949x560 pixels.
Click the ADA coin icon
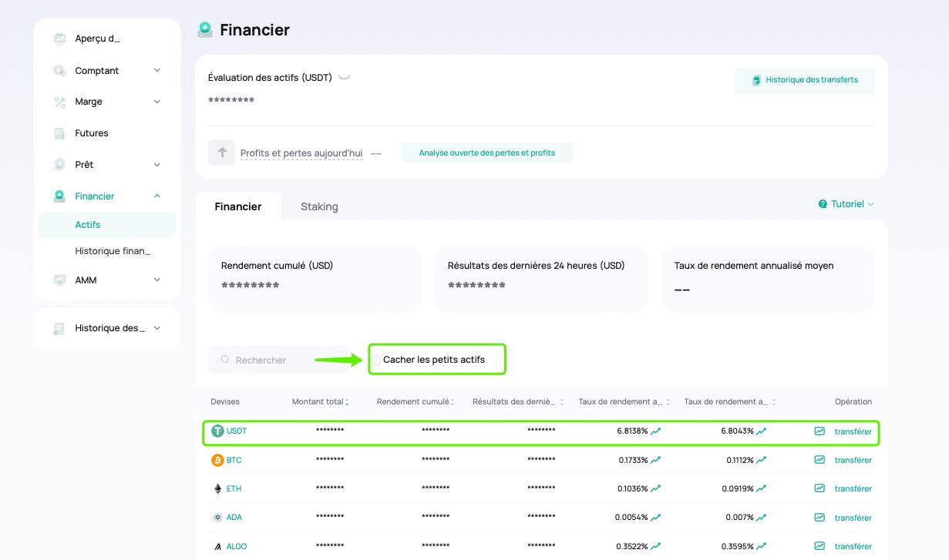(x=217, y=518)
